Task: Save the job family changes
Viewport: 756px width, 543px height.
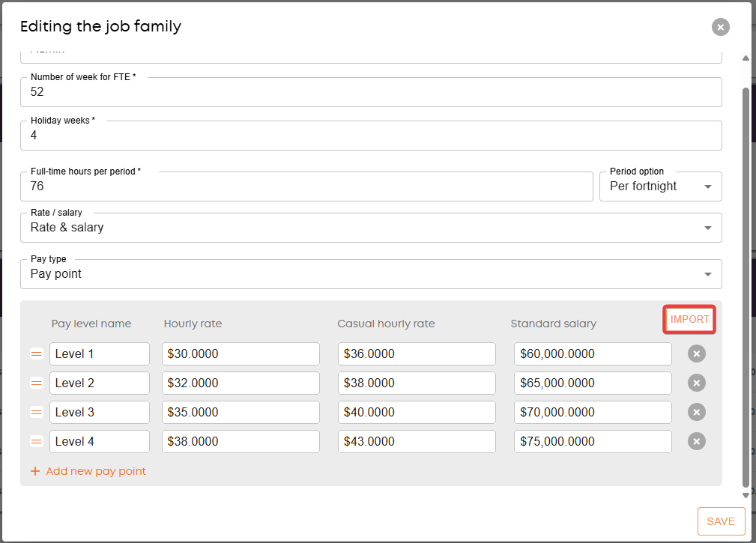Action: pyautogui.click(x=721, y=521)
